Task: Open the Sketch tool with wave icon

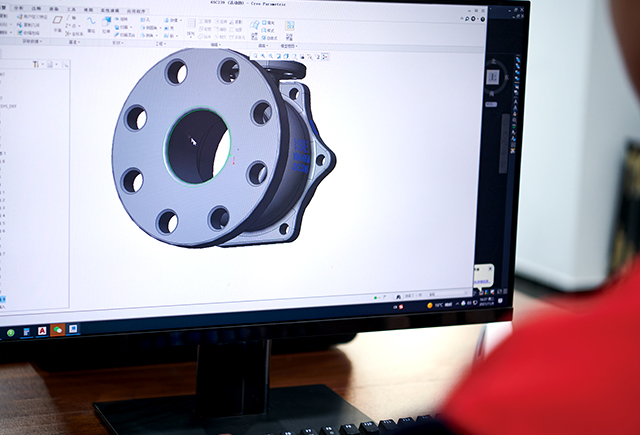Action: pos(91,20)
